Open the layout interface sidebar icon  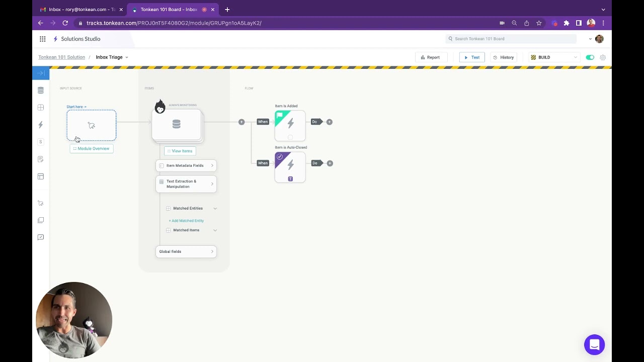[x=41, y=176]
